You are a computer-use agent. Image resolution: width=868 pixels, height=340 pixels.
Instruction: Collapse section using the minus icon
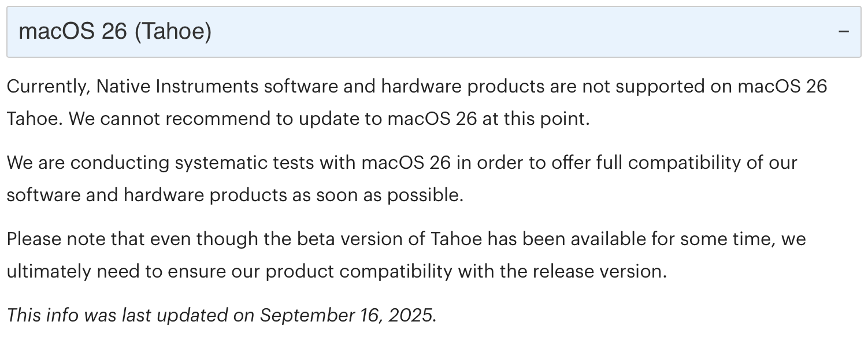point(844,31)
